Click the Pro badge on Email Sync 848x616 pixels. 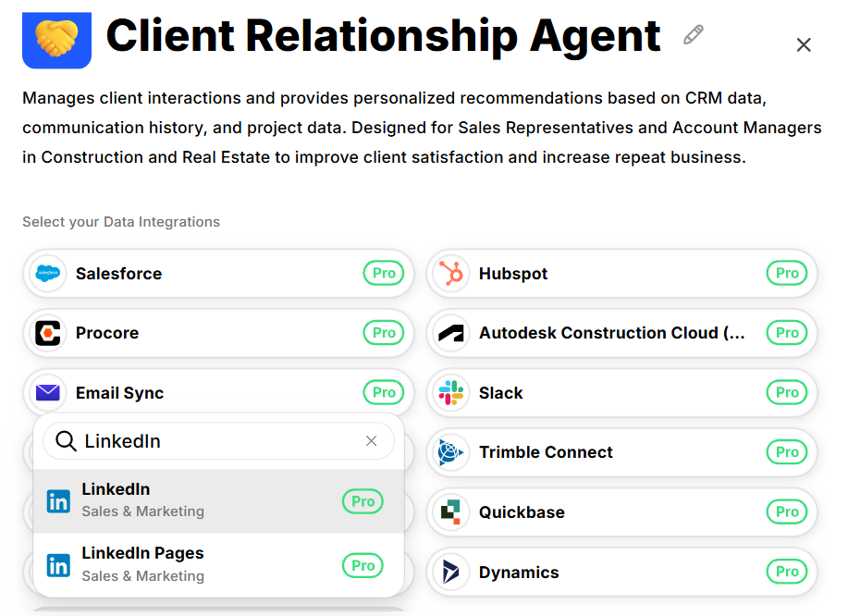click(x=384, y=392)
